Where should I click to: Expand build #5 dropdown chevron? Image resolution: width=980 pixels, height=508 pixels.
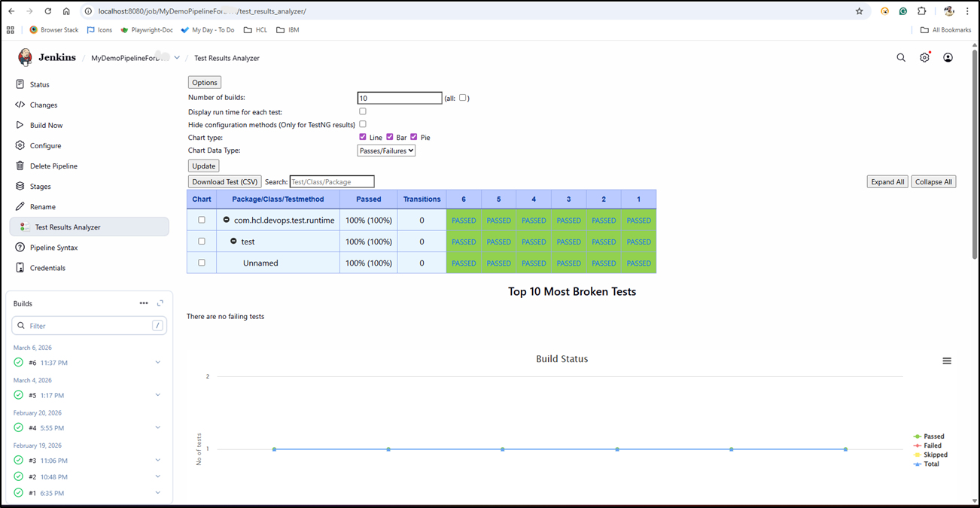158,395
